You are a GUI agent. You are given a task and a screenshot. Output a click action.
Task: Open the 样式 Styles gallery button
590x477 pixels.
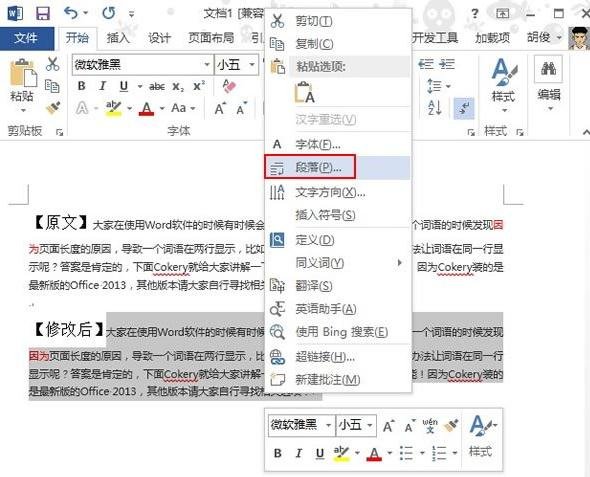pos(504,85)
